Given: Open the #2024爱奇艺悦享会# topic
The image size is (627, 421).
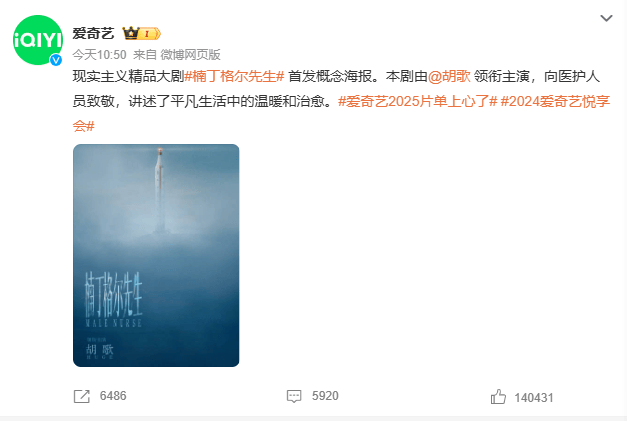Looking at the screenshot, I should 341,114.
